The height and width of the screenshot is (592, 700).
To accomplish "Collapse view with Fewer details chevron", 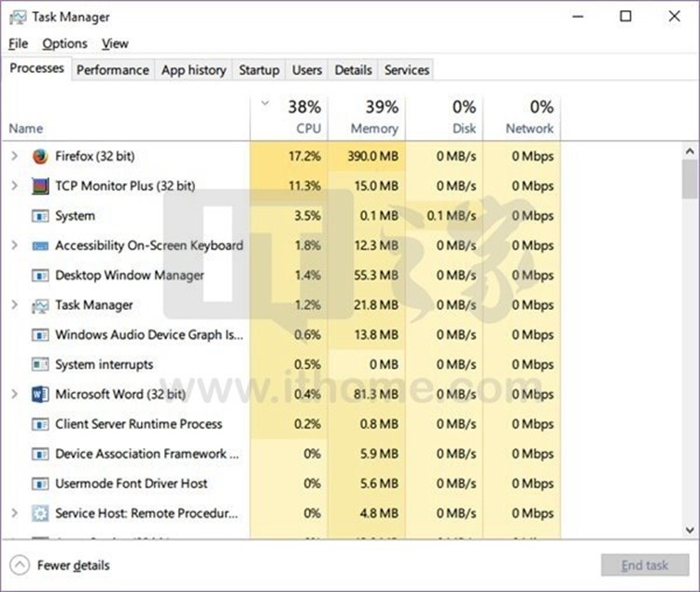I will click(x=20, y=565).
